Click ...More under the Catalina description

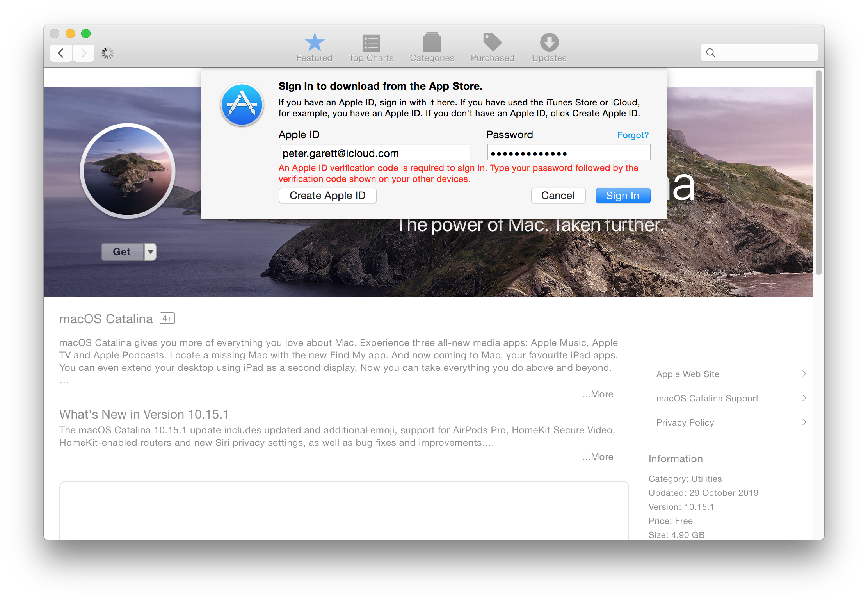coord(598,394)
